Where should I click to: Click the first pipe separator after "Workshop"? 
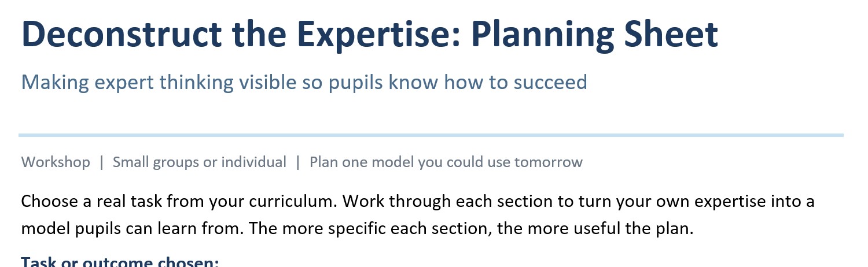point(101,162)
